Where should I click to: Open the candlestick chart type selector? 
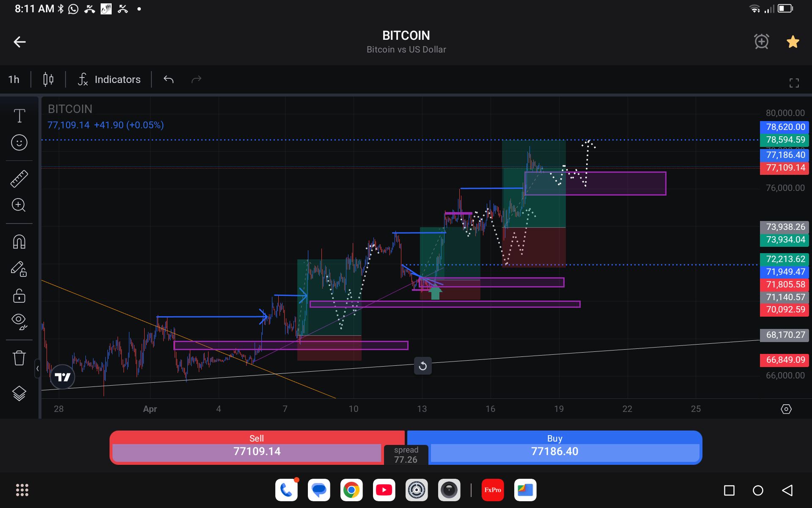[48, 79]
